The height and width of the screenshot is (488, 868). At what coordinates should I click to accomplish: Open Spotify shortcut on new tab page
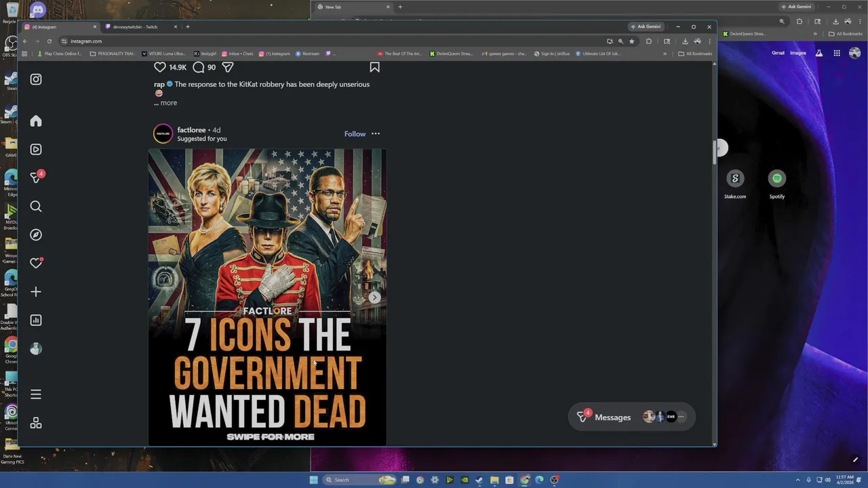point(777,184)
